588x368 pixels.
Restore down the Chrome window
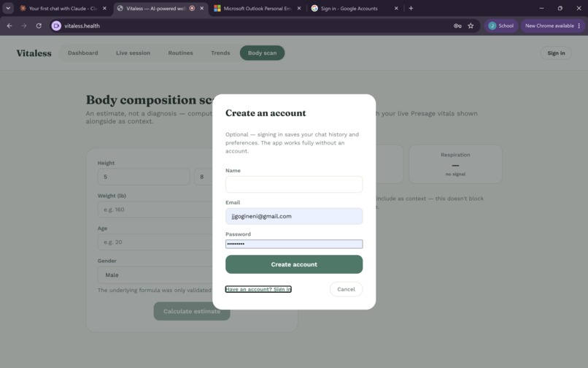click(x=560, y=8)
